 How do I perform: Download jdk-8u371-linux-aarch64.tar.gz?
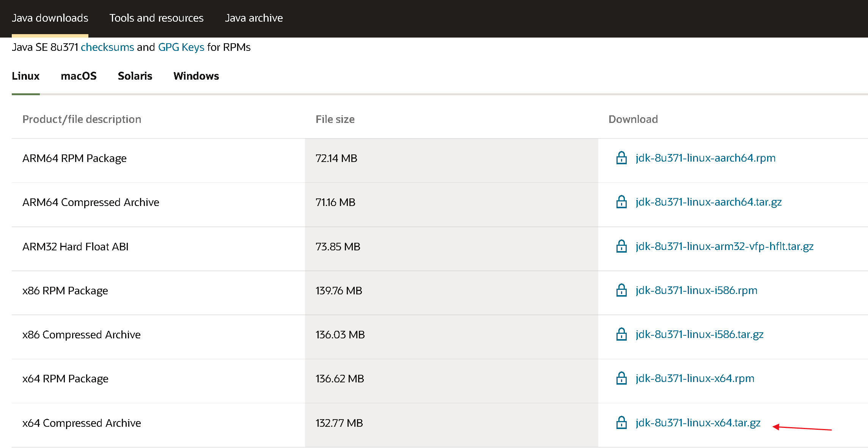pos(709,202)
